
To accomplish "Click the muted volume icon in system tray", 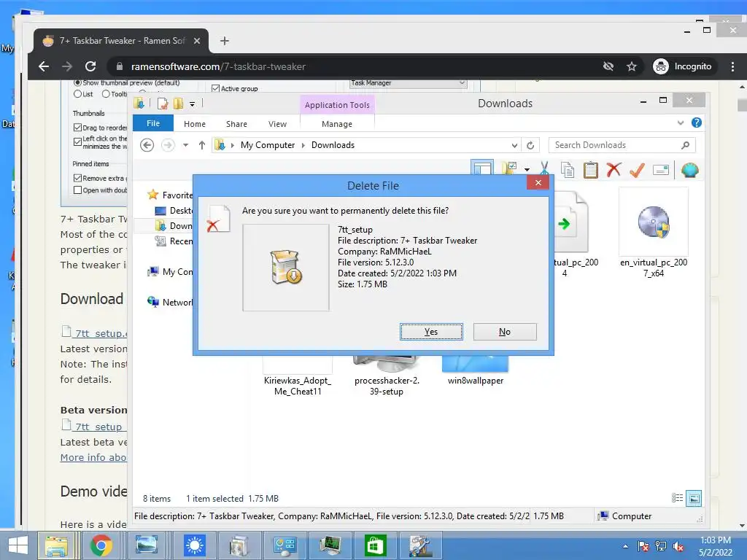I will click(678, 546).
